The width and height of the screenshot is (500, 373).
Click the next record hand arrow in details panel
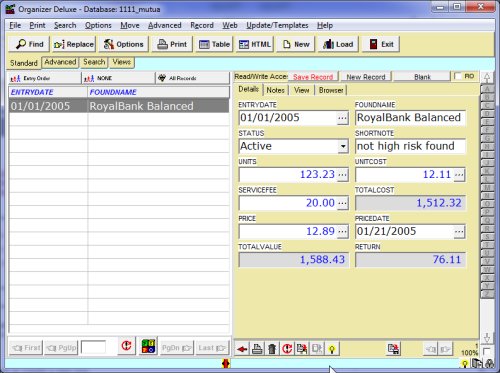pyautogui.click(x=445, y=349)
